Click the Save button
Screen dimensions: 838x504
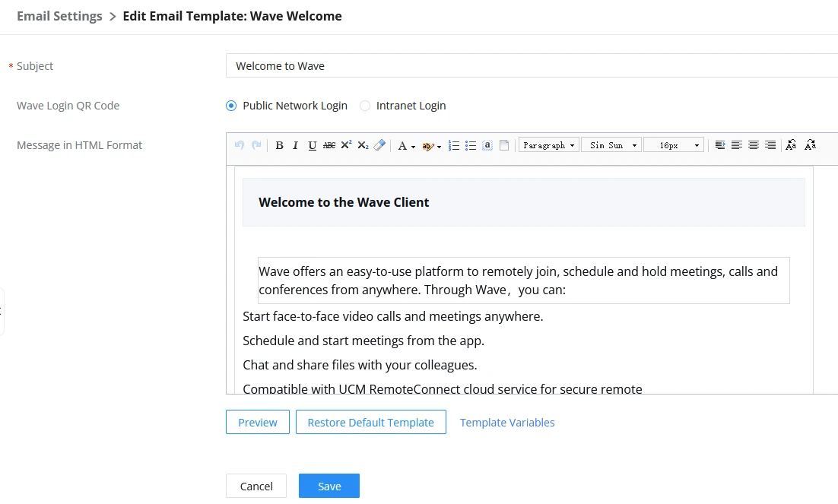click(329, 486)
